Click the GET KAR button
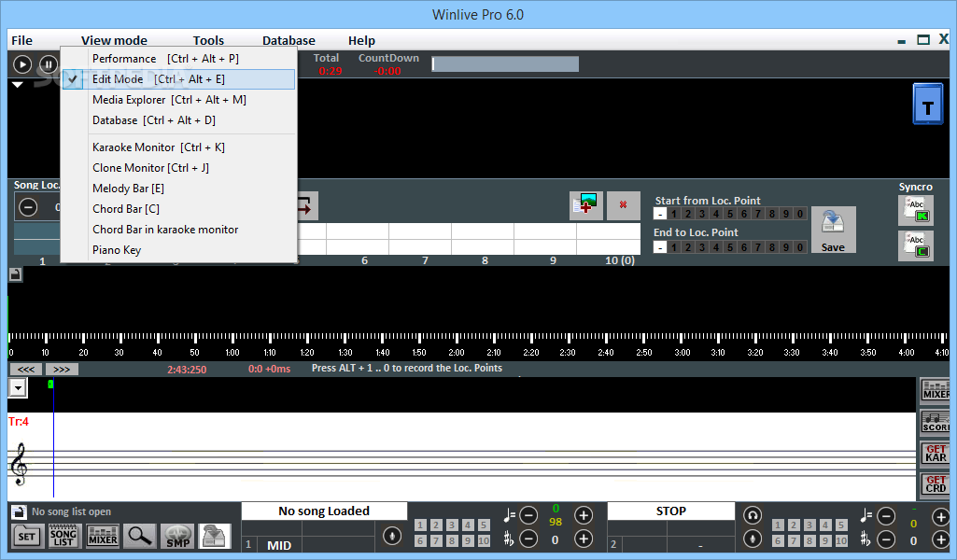The image size is (957, 560). click(935, 454)
